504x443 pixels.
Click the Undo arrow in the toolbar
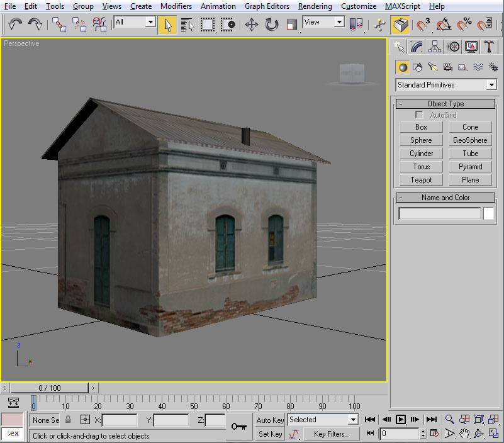(16, 25)
